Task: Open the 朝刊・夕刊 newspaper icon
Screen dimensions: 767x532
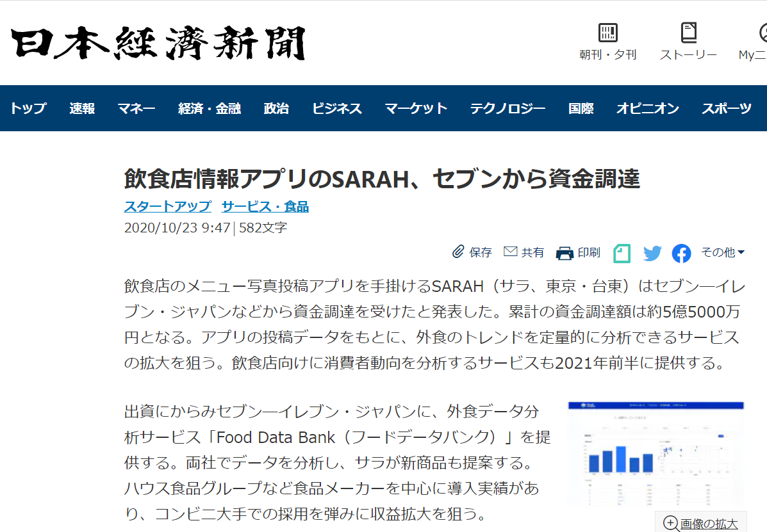Action: tap(608, 33)
